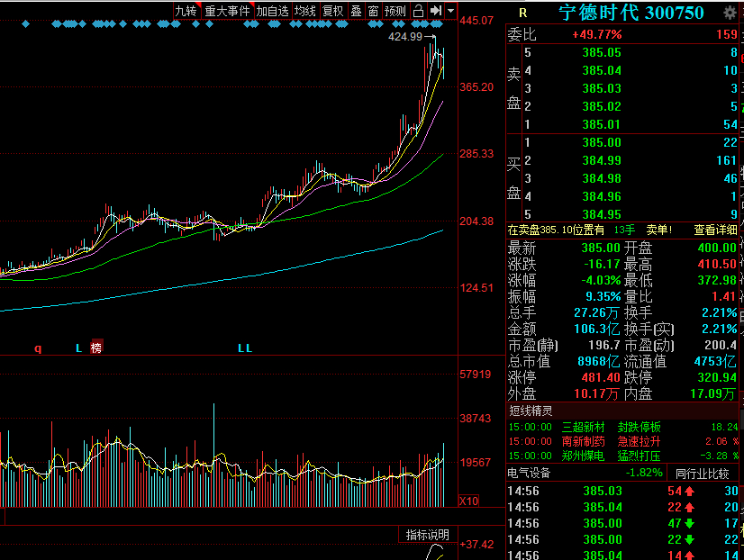Click the R badge beside stock name
The width and height of the screenshot is (744, 560).
[522, 14]
